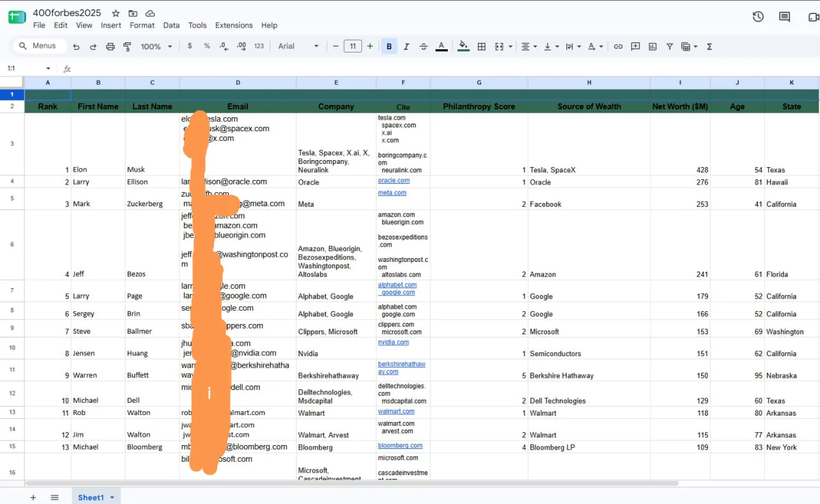Viewport: 820px width, 504px height.
Task: Expand the name box dropdown arrow
Action: pyautogui.click(x=48, y=69)
